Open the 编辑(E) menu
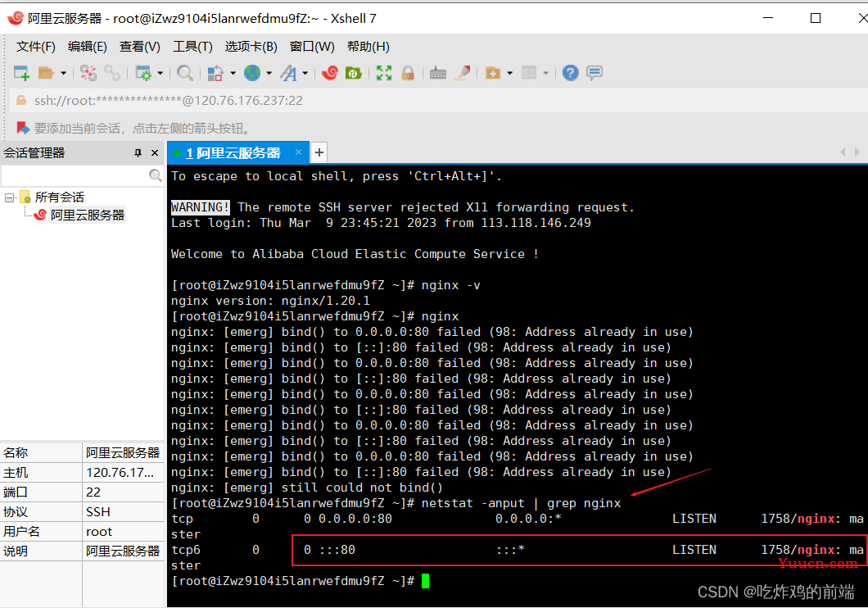 click(88, 47)
